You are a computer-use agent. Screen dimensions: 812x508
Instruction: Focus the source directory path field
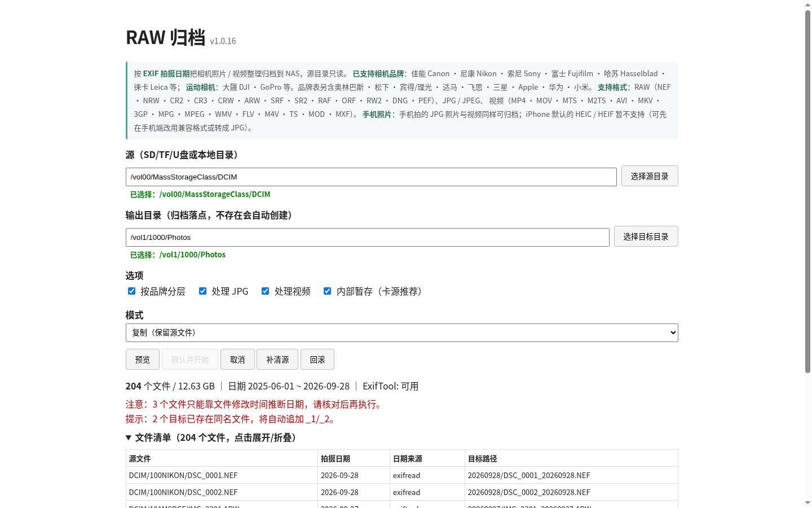click(x=371, y=177)
